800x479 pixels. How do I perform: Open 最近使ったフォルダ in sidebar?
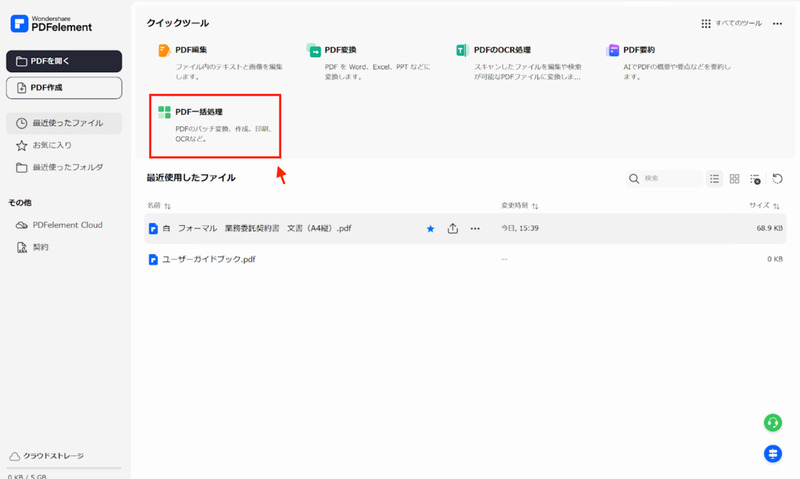tap(64, 167)
